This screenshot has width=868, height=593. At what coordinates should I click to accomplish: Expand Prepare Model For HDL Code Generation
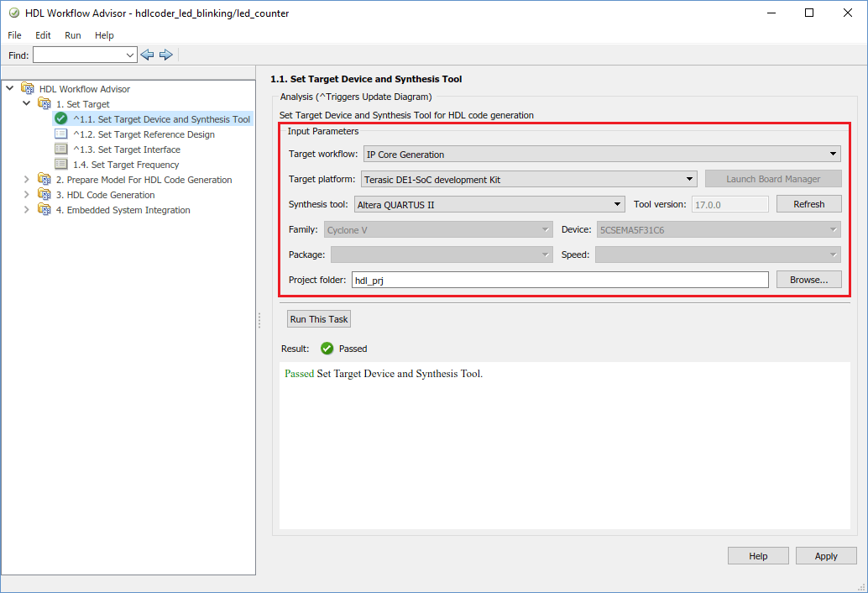coord(27,180)
